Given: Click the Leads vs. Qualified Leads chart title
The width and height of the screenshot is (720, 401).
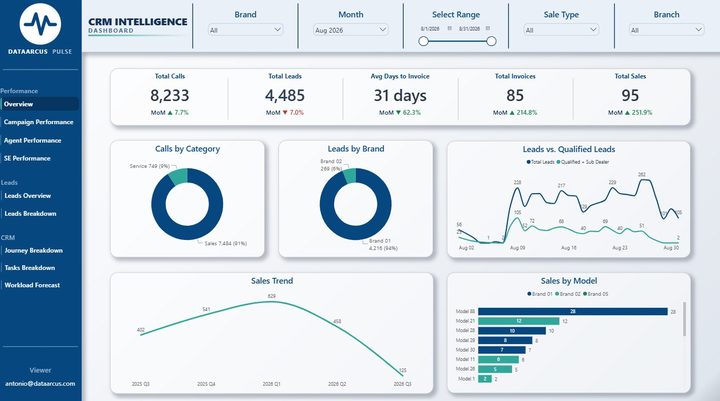Looking at the screenshot, I should [x=568, y=149].
